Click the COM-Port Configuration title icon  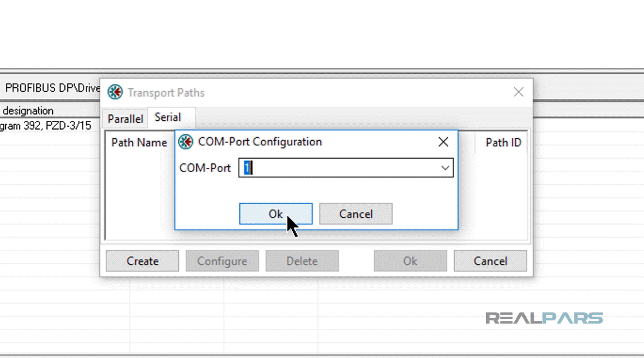point(186,142)
